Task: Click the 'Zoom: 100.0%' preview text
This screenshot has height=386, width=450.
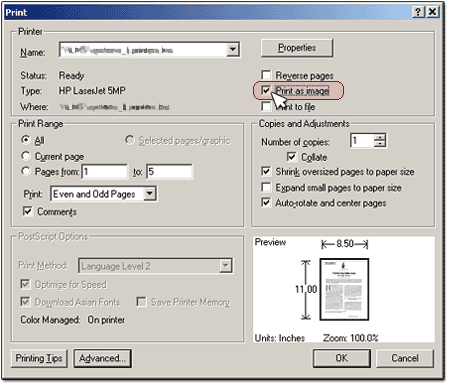Action: point(351,338)
